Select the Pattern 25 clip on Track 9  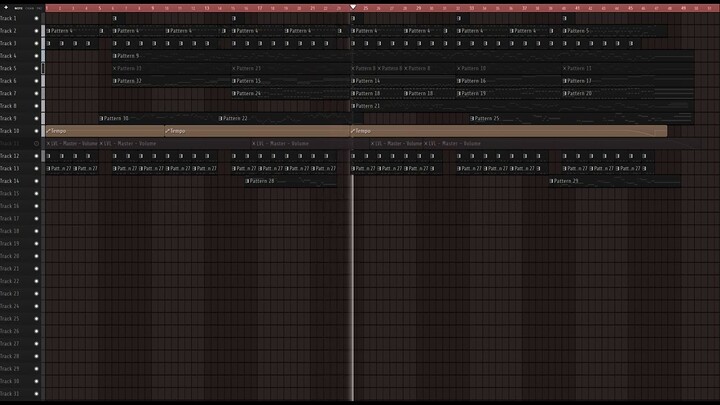coord(582,118)
